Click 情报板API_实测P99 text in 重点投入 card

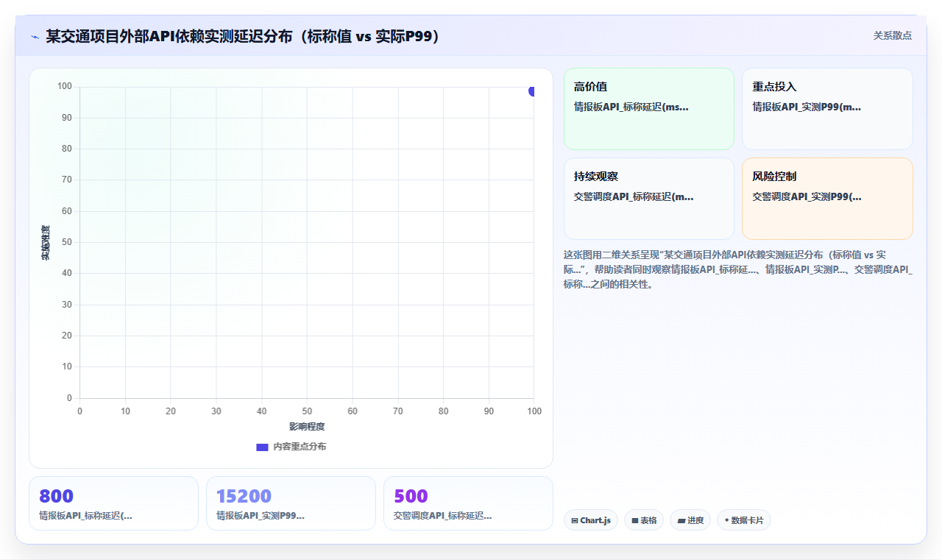(x=807, y=107)
